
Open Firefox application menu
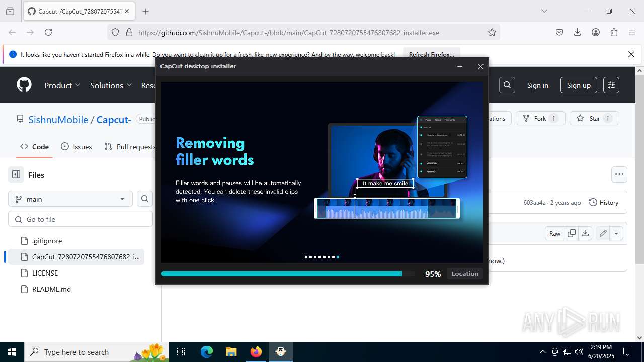tap(632, 32)
